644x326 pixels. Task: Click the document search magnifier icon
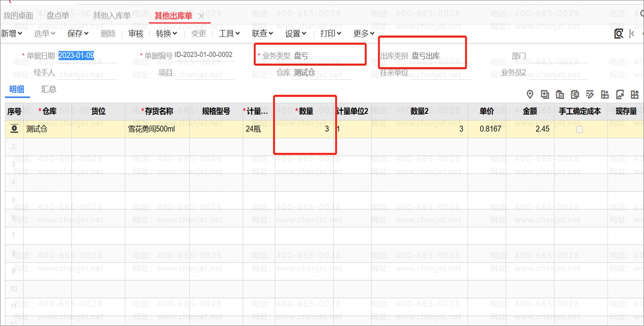click(x=619, y=33)
